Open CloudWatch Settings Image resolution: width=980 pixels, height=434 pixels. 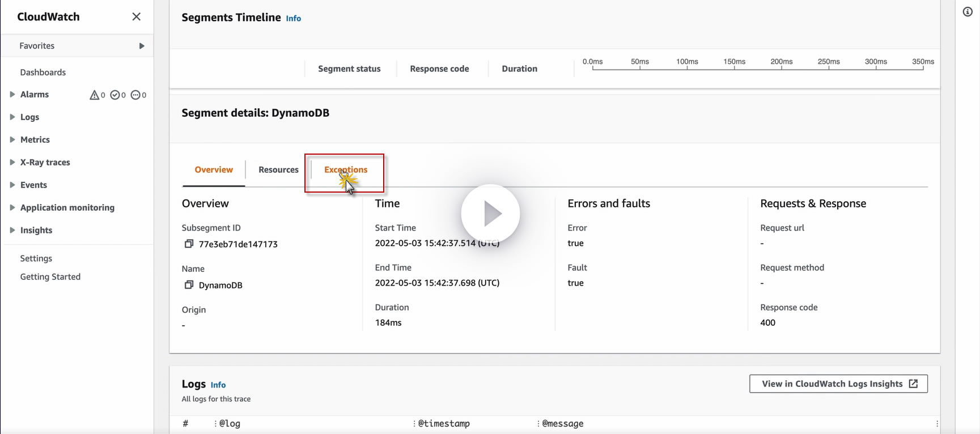(x=36, y=258)
